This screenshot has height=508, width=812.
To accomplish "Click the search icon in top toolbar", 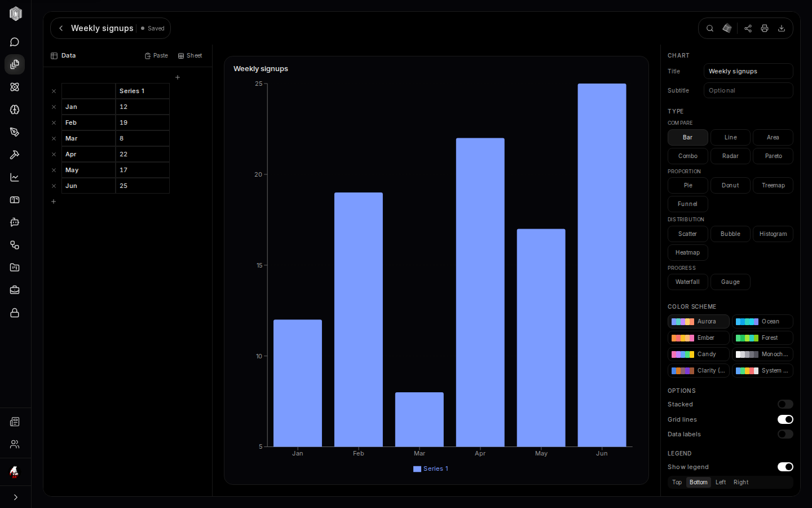I will [710, 28].
